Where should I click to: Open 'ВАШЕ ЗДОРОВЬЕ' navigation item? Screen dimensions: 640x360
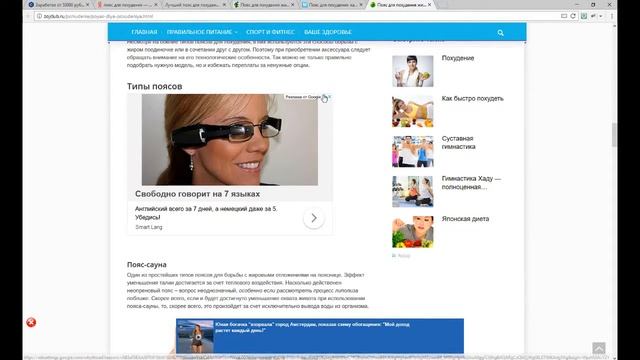pyautogui.click(x=328, y=32)
